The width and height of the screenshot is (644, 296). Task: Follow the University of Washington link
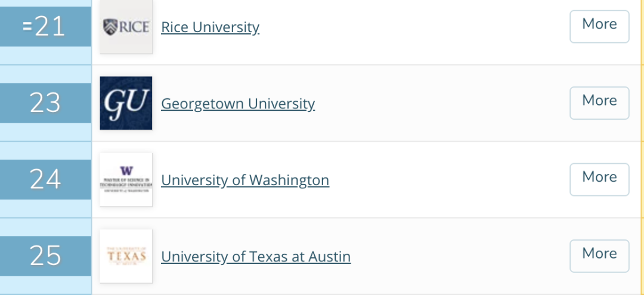tap(245, 180)
